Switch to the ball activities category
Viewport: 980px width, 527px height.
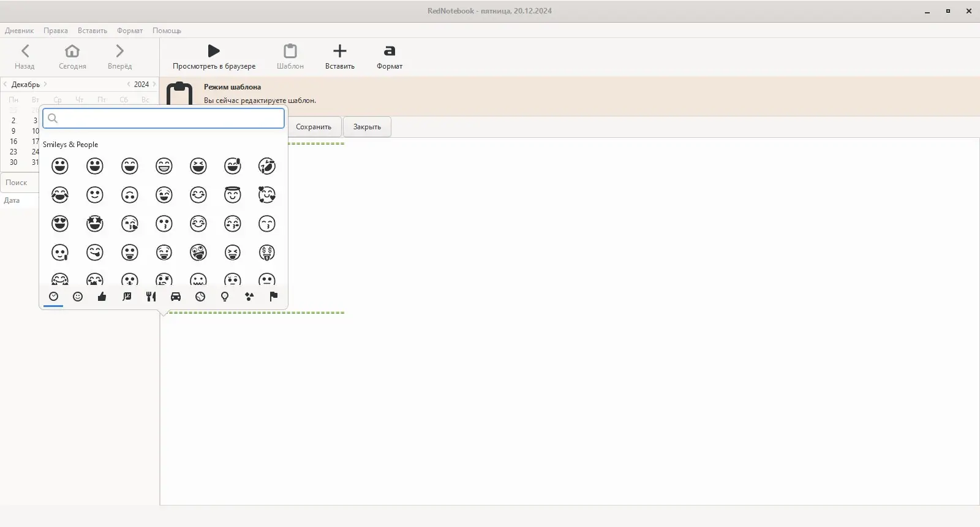click(200, 297)
